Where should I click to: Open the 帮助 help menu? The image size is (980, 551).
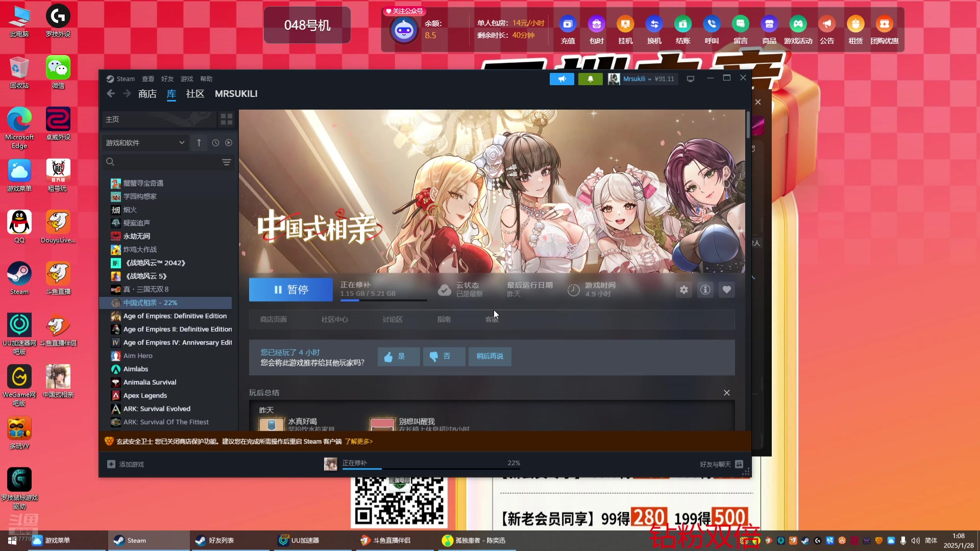point(206,79)
